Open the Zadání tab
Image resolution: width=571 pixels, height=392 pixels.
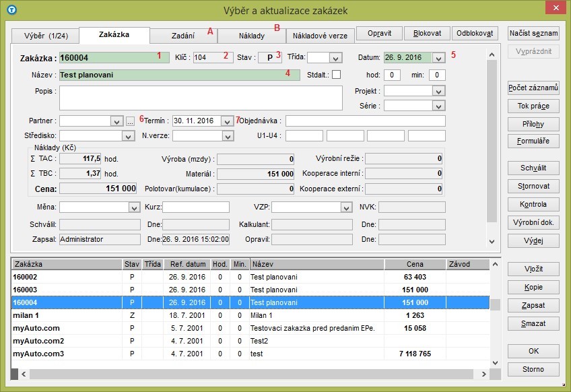(182, 36)
